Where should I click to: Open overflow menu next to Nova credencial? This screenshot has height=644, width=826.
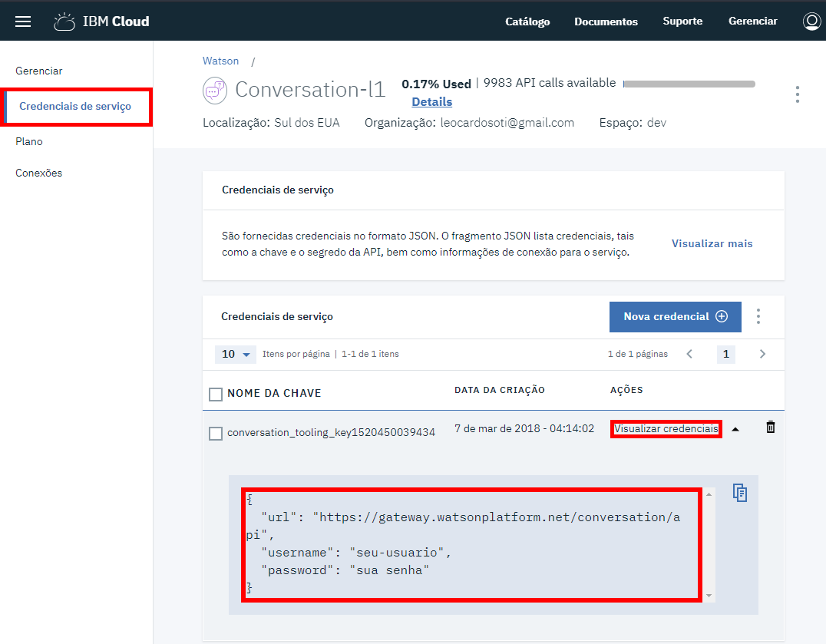[x=758, y=316]
